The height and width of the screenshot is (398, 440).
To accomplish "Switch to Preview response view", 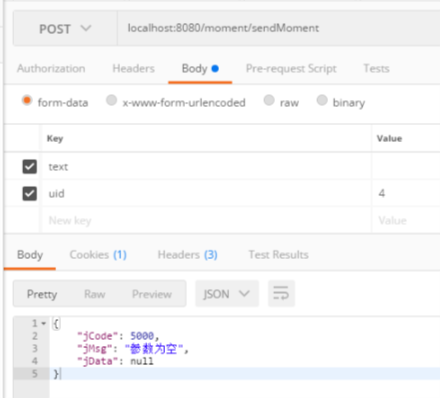I will tap(152, 294).
